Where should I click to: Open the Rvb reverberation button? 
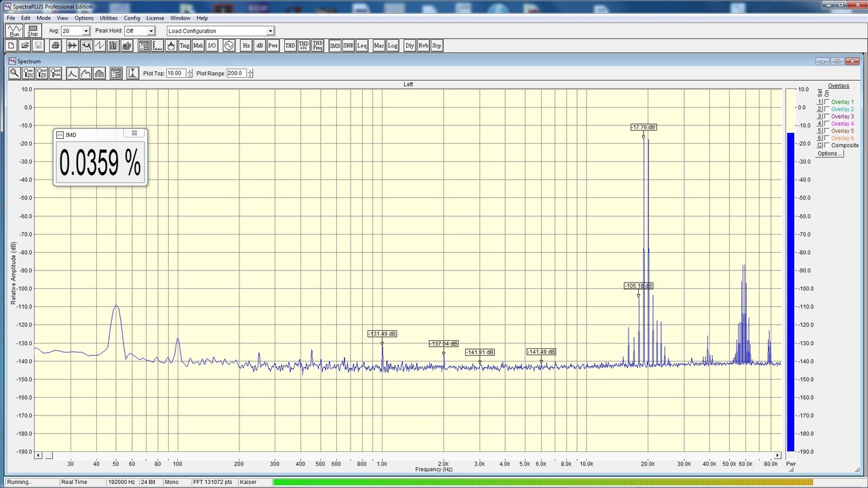pyautogui.click(x=423, y=45)
